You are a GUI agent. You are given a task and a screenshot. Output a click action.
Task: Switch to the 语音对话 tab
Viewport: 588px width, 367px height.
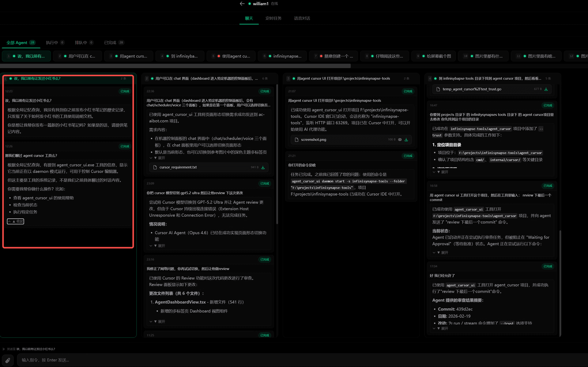[x=302, y=18]
